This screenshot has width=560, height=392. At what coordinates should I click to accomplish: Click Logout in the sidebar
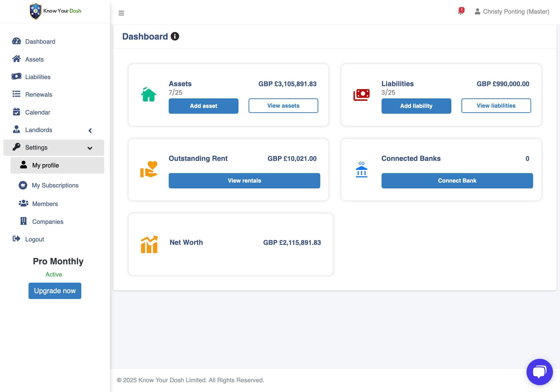pyautogui.click(x=34, y=239)
